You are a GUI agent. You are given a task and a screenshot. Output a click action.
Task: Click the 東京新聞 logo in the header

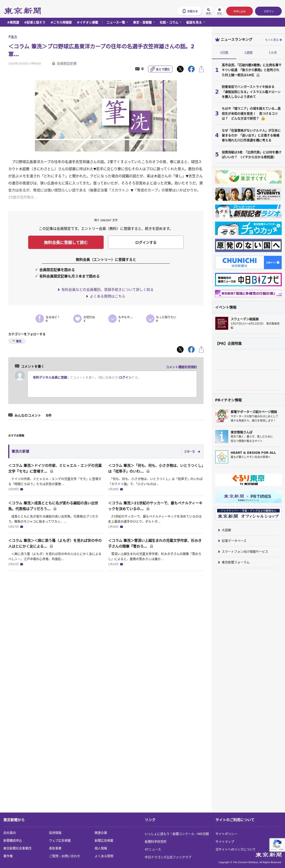[22, 11]
